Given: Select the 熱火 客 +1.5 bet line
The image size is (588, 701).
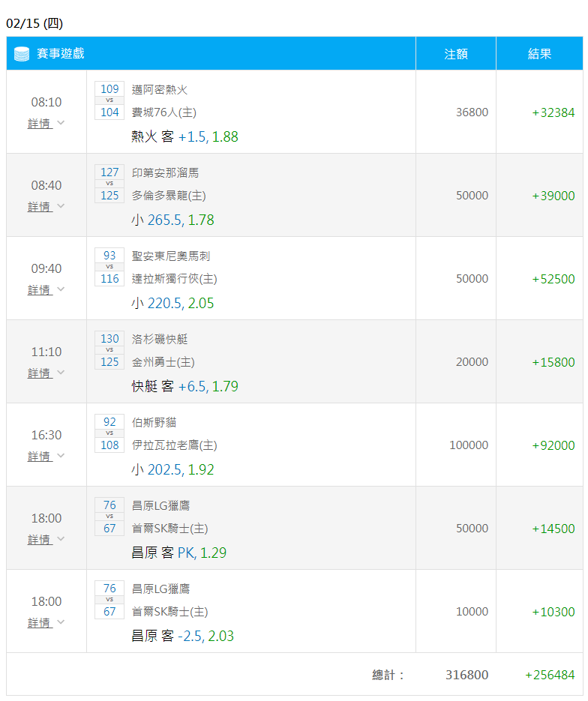Looking at the screenshot, I should [x=184, y=137].
